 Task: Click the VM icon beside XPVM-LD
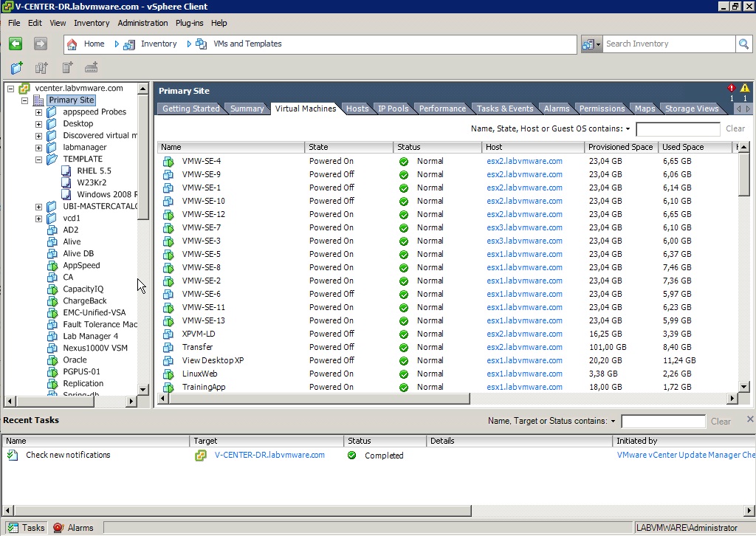click(x=168, y=334)
